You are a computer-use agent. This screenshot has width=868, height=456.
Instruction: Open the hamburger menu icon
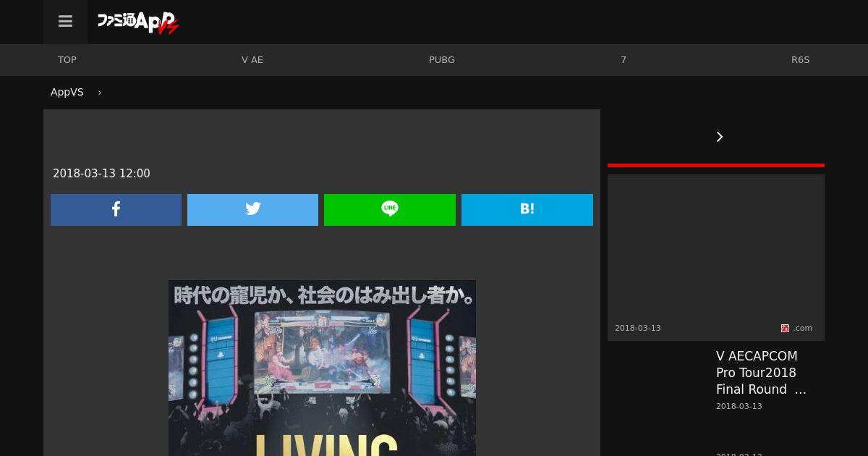coord(65,22)
